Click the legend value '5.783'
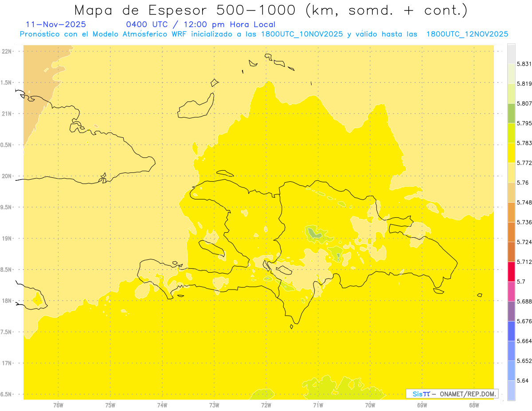Image resolution: width=532 pixels, height=411 pixels. (x=524, y=143)
